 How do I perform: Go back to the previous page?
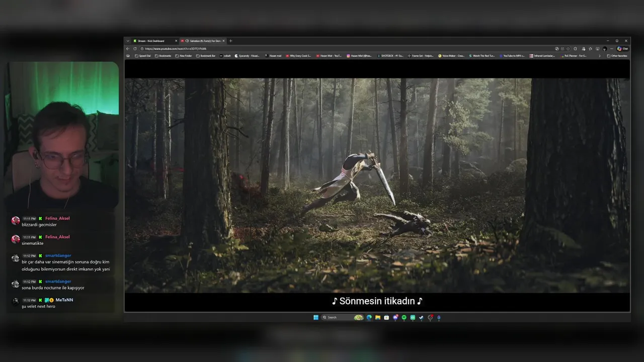[x=128, y=49]
